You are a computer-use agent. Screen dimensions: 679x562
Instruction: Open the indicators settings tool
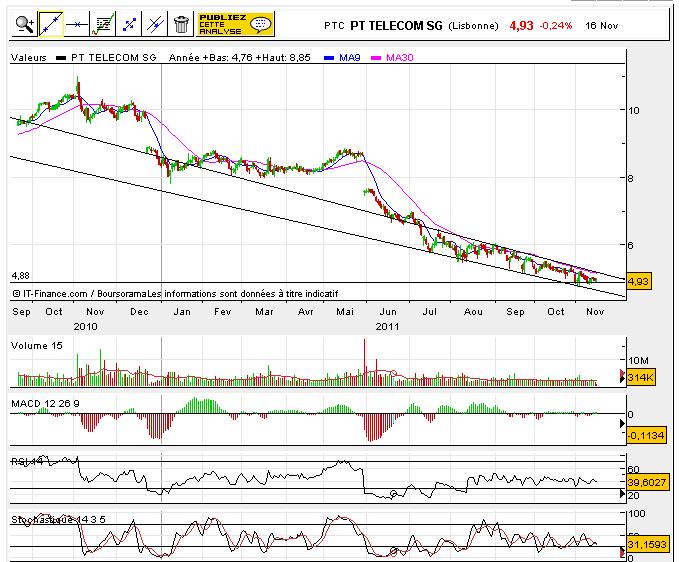[103, 24]
